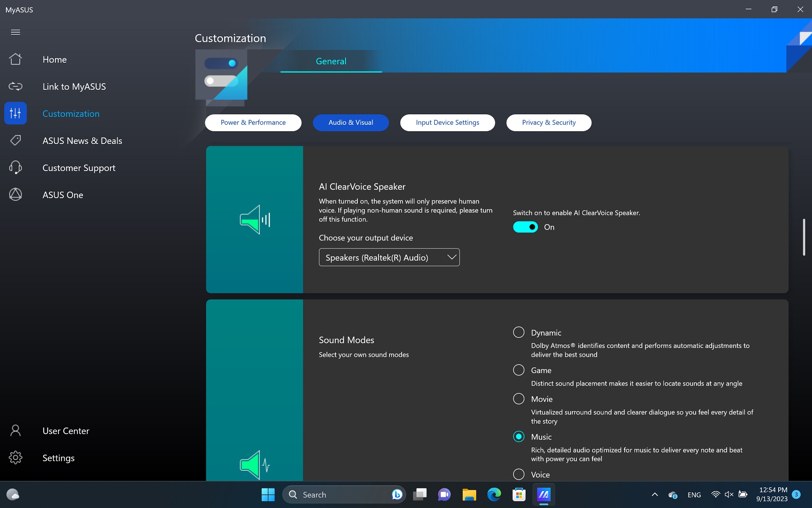Click the Switch on to enable text
Viewport: 812px width, 508px height.
576,213
